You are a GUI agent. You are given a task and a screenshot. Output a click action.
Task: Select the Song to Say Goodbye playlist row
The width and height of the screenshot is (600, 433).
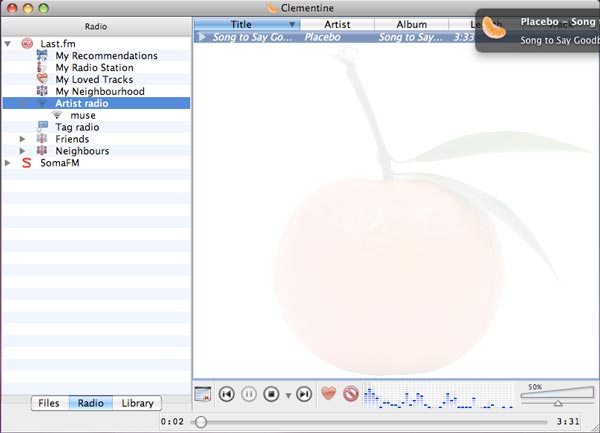335,37
